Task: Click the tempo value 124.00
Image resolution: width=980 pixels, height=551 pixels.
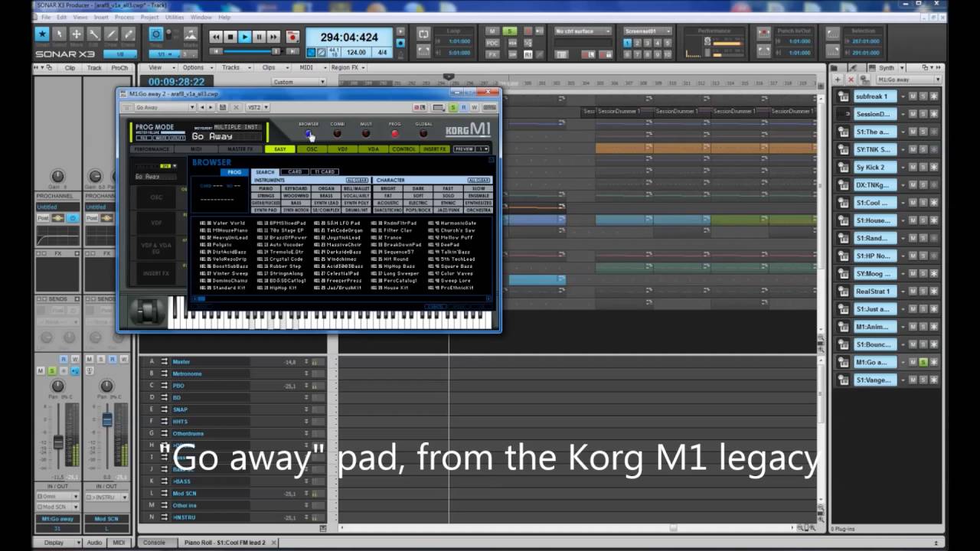Action: click(356, 52)
